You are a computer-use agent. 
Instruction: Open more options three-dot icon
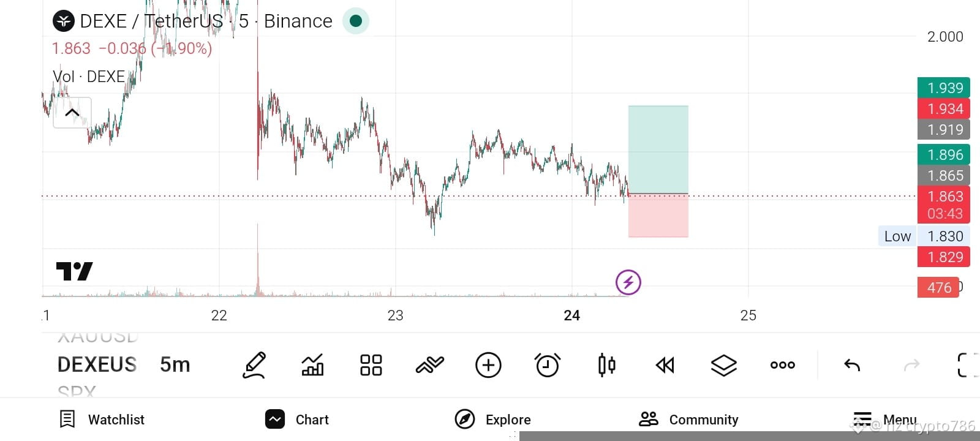tap(782, 365)
